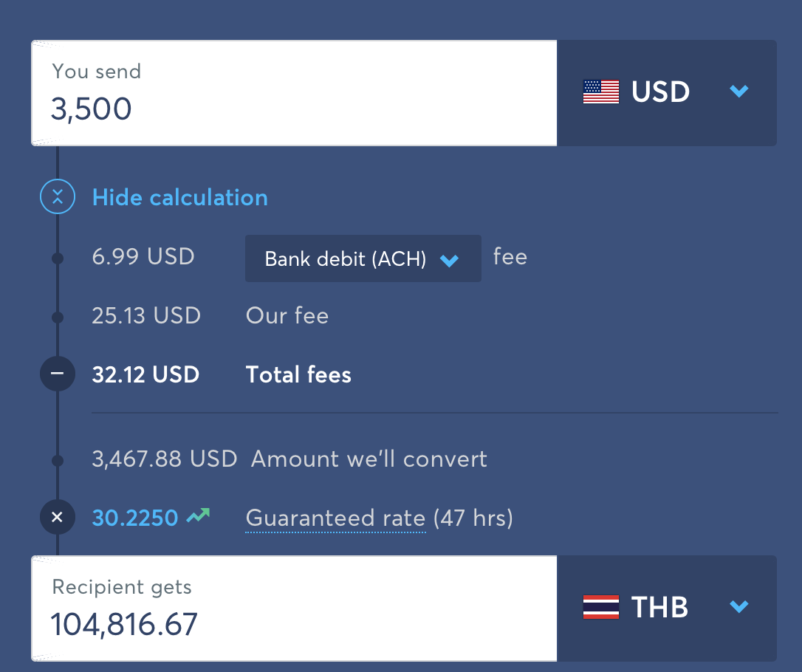Screen dimensions: 802x672
Task: Open the Guaranteed rate info link
Action: coord(335,518)
